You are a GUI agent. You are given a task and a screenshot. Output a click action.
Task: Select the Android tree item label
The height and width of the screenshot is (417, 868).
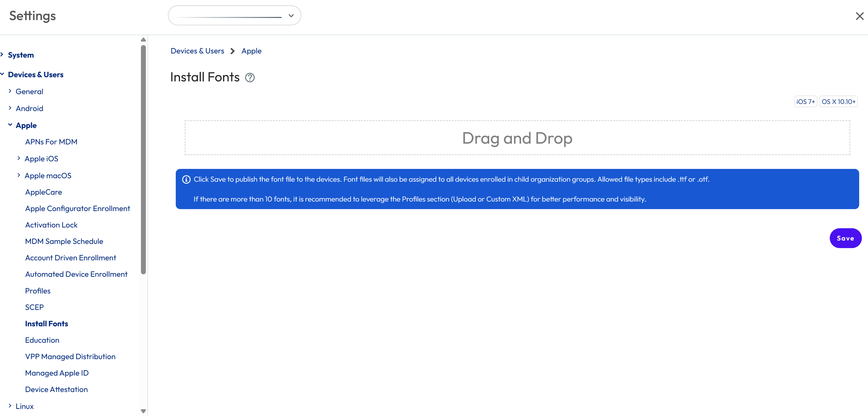pos(29,109)
